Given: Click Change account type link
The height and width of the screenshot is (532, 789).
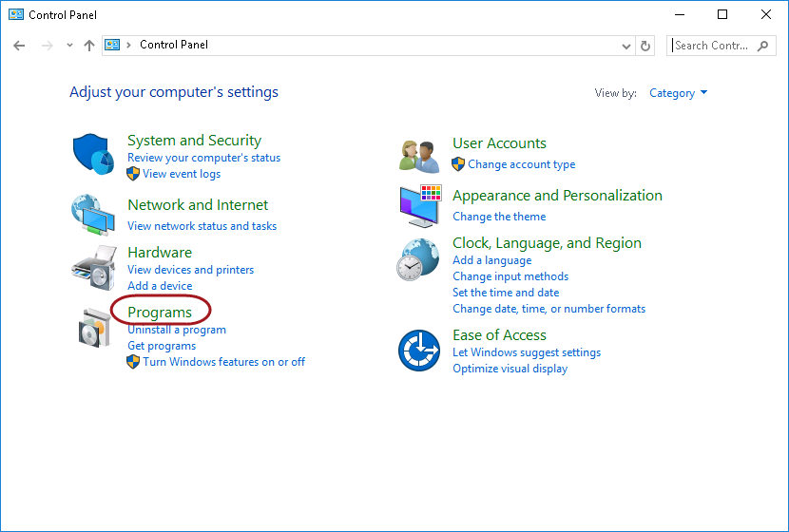Looking at the screenshot, I should (x=521, y=164).
